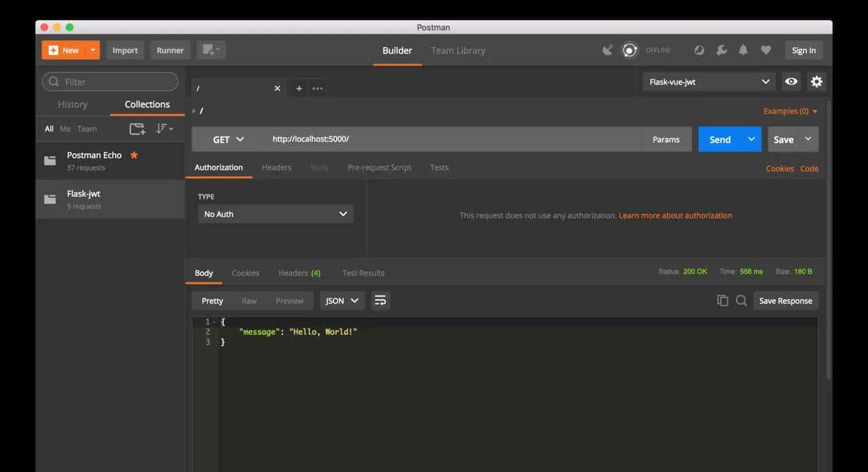Image resolution: width=868 pixels, height=472 pixels.
Task: Click the heart icon in header
Action: (766, 50)
